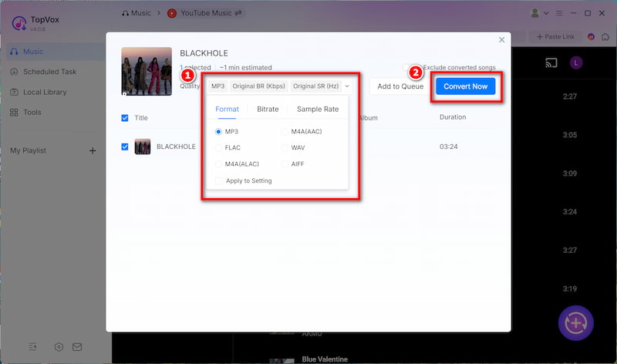Close the conversion dialog
Image resolution: width=617 pixels, height=364 pixels.
(502, 40)
